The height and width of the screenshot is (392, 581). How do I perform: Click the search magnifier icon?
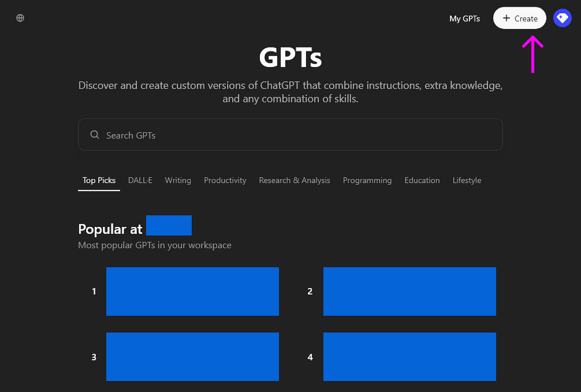[95, 135]
